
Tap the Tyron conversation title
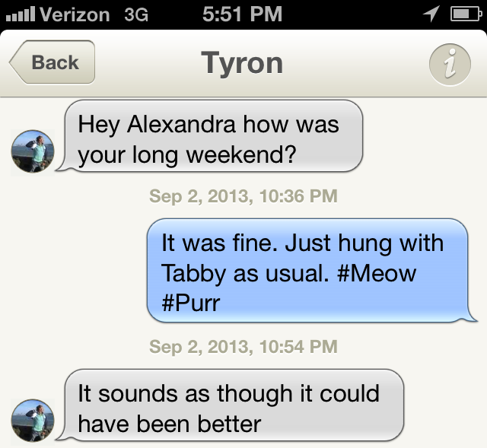pyautogui.click(x=242, y=63)
